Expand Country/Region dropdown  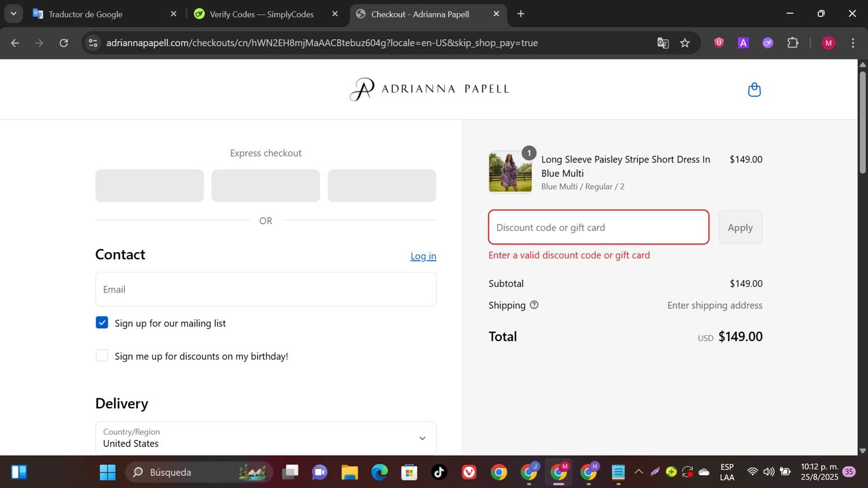(266, 438)
